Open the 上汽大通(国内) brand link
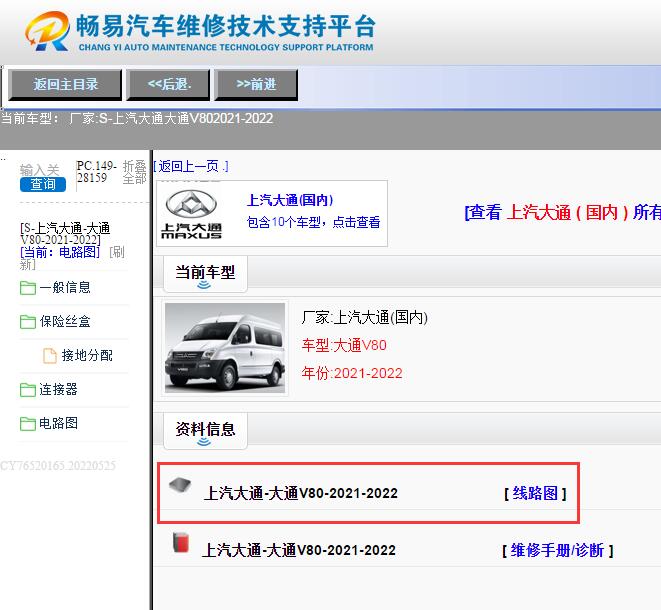This screenshot has height=610, width=661. pos(290,200)
